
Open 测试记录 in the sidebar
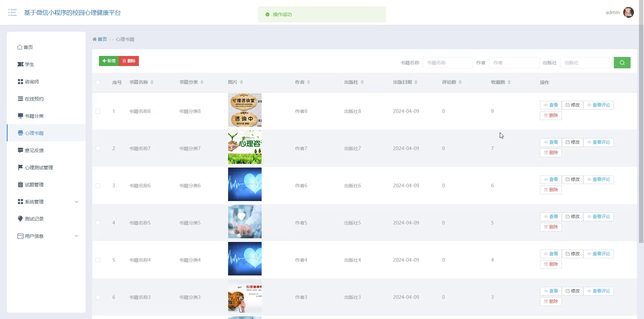[46, 219]
